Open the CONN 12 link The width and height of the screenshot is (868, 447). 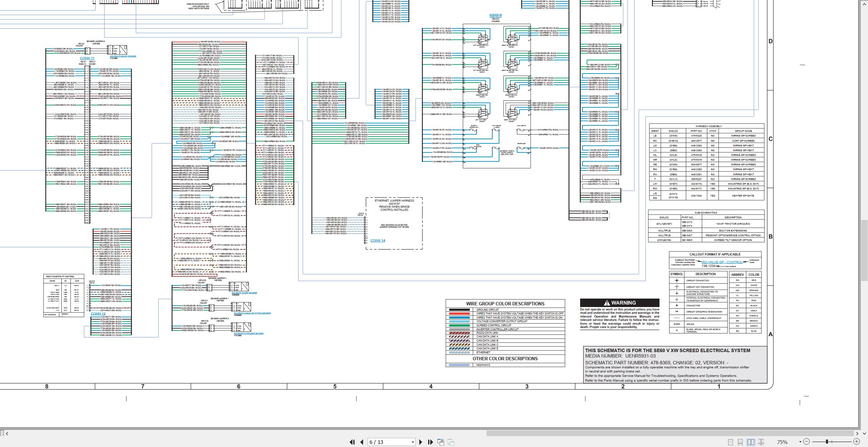click(98, 314)
